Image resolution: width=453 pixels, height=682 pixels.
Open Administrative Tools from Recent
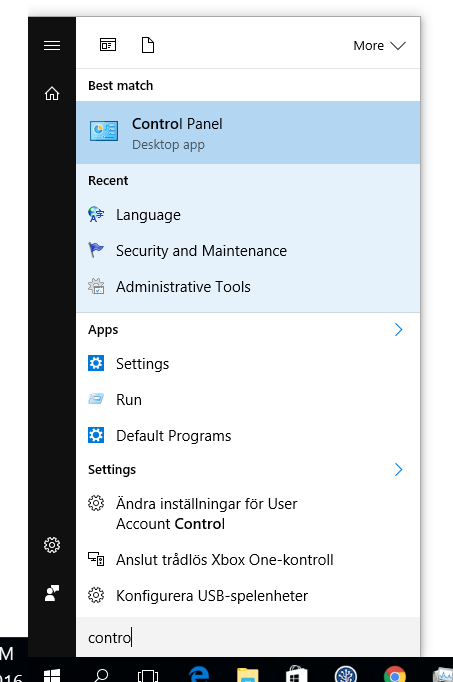(248, 287)
